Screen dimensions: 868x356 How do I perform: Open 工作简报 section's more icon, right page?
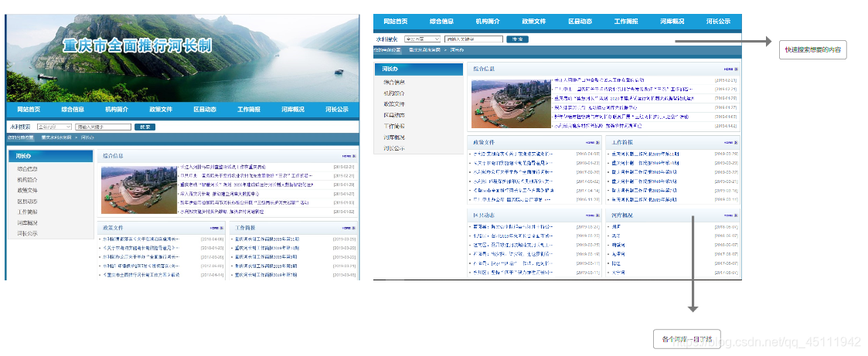point(730,142)
